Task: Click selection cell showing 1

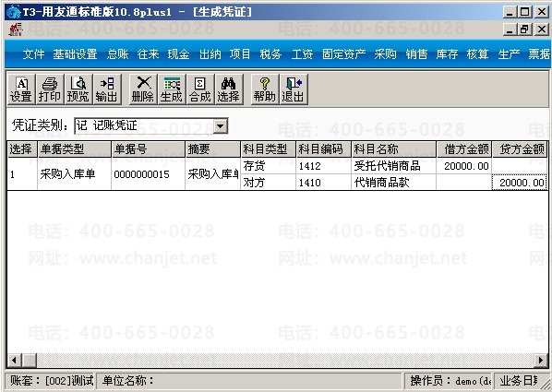Action: tap(22, 174)
